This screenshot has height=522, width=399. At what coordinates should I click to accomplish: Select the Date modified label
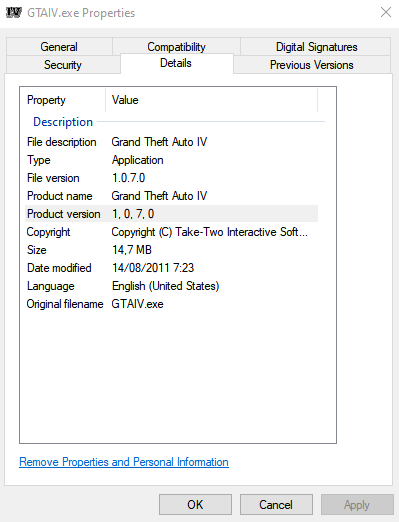tap(59, 268)
